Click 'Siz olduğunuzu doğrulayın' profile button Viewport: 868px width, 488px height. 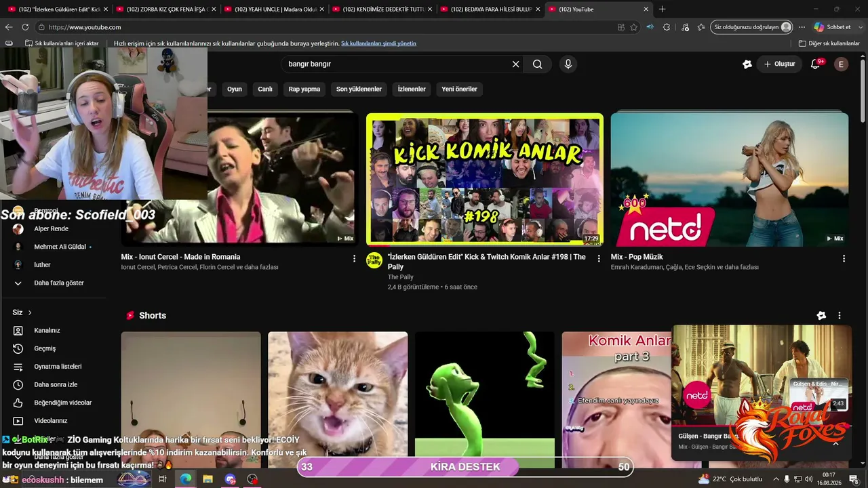752,27
